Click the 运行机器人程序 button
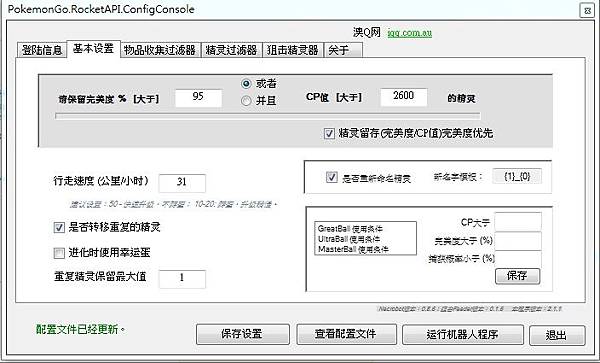Image resolution: width=600 pixels, height=363 pixels. point(463,335)
